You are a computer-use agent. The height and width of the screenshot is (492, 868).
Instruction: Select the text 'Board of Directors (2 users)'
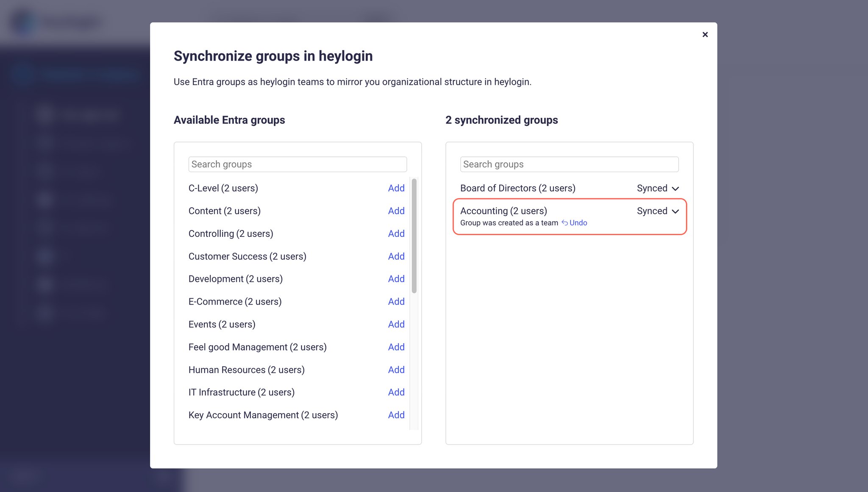pyautogui.click(x=518, y=188)
